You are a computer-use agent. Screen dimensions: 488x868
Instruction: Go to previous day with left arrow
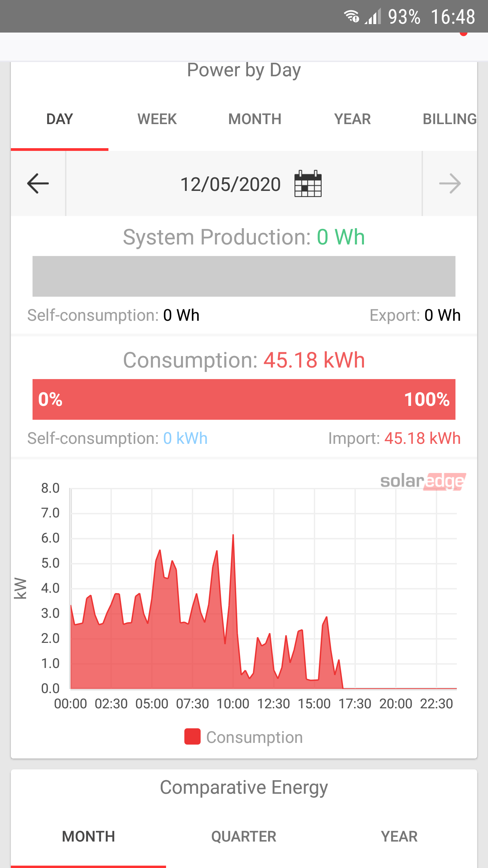[38, 183]
